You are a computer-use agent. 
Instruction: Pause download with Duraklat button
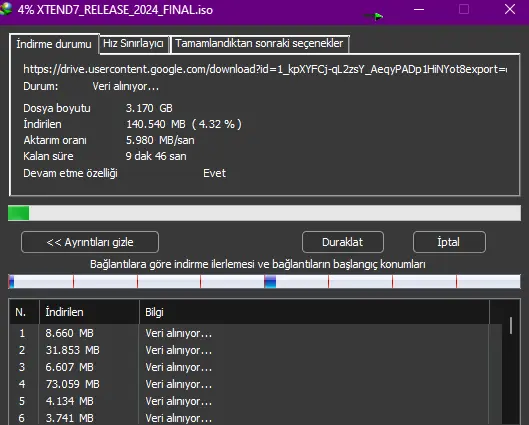coord(342,242)
